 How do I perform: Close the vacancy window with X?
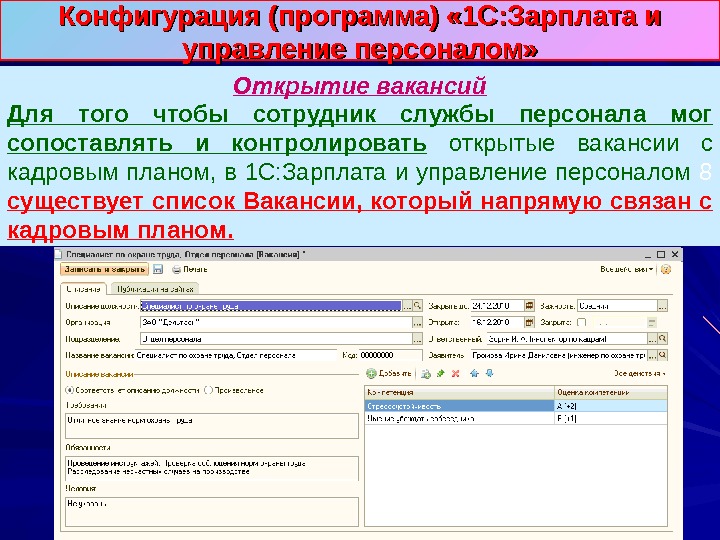point(675,254)
